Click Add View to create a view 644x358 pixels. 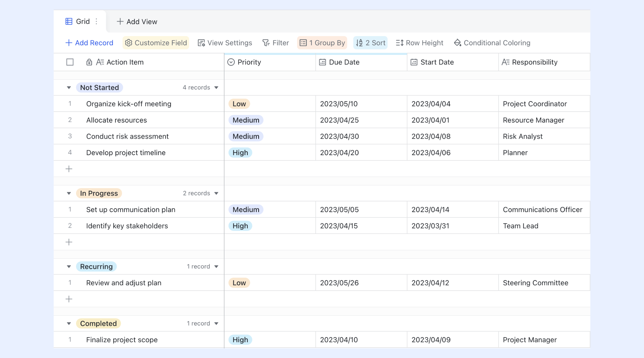coord(137,21)
